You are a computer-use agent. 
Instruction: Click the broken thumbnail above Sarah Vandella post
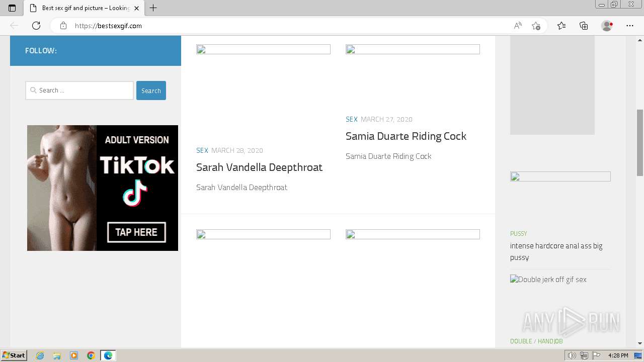point(263,49)
